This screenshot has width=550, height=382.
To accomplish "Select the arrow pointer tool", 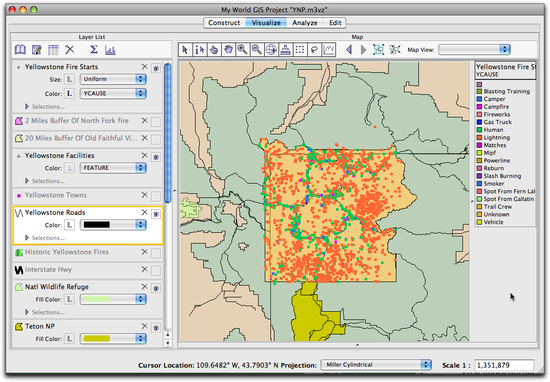I will pos(185,49).
